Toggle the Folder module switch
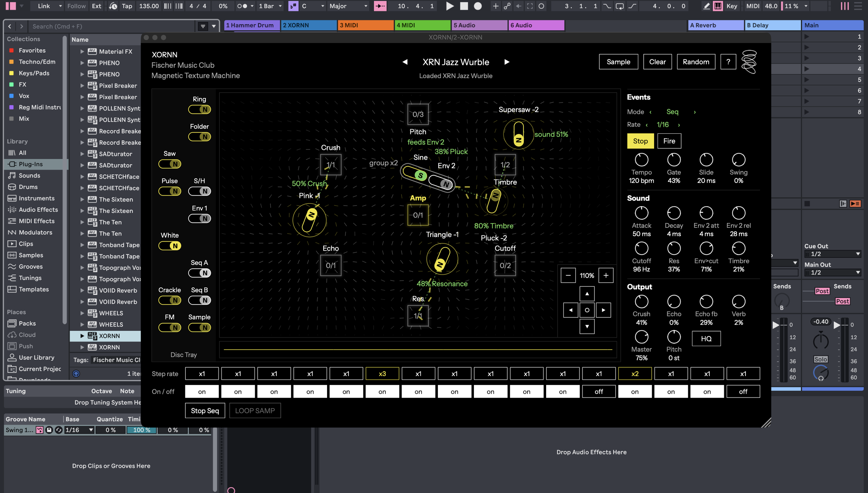Viewport: 868px width, 493px height. tap(199, 137)
